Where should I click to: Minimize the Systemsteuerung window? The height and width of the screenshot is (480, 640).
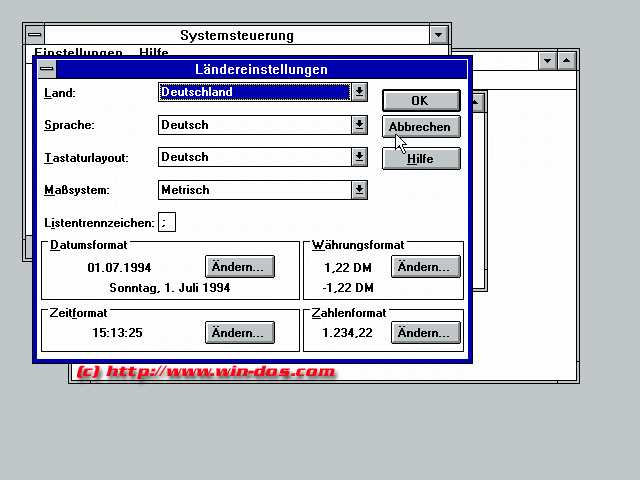[x=438, y=35]
